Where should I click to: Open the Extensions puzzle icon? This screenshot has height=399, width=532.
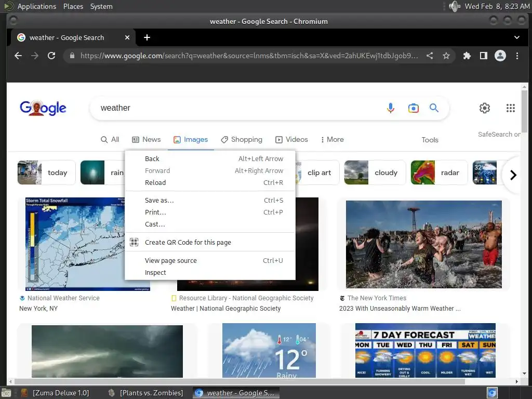click(467, 56)
